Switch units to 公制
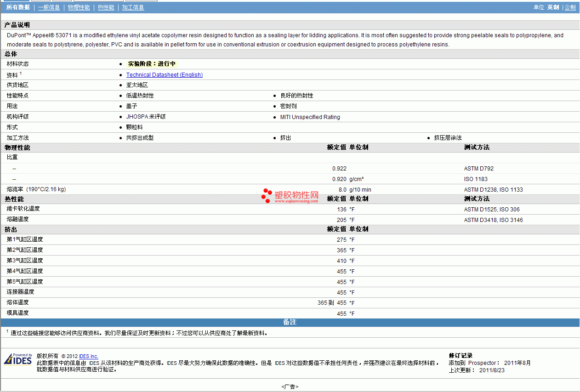The height and width of the screenshot is (392, 580). (x=570, y=7)
